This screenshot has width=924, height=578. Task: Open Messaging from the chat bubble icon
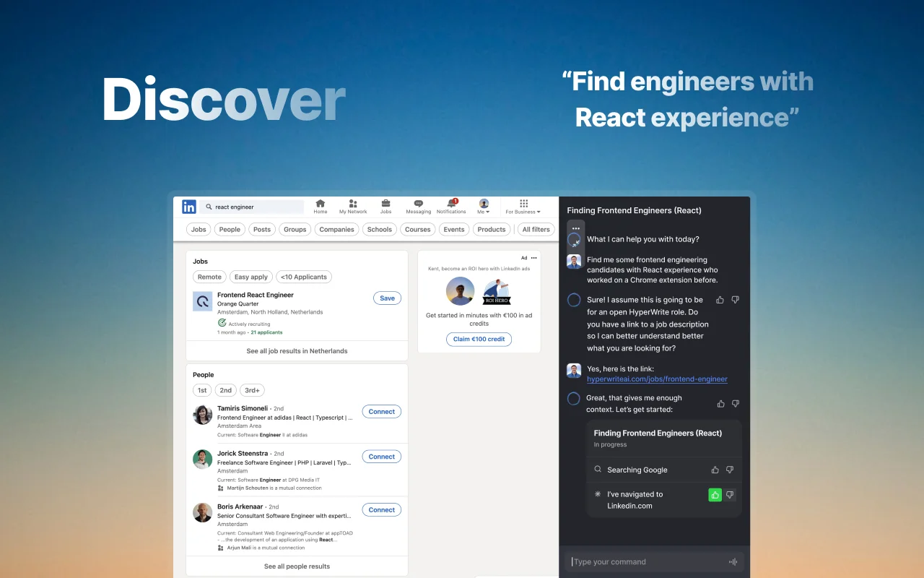tap(418, 203)
